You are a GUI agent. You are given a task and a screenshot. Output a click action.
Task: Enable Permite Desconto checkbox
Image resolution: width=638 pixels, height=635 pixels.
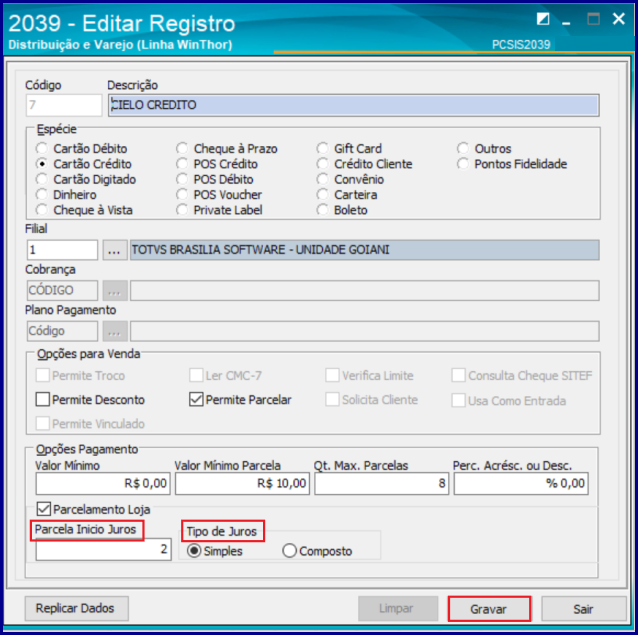(x=43, y=399)
